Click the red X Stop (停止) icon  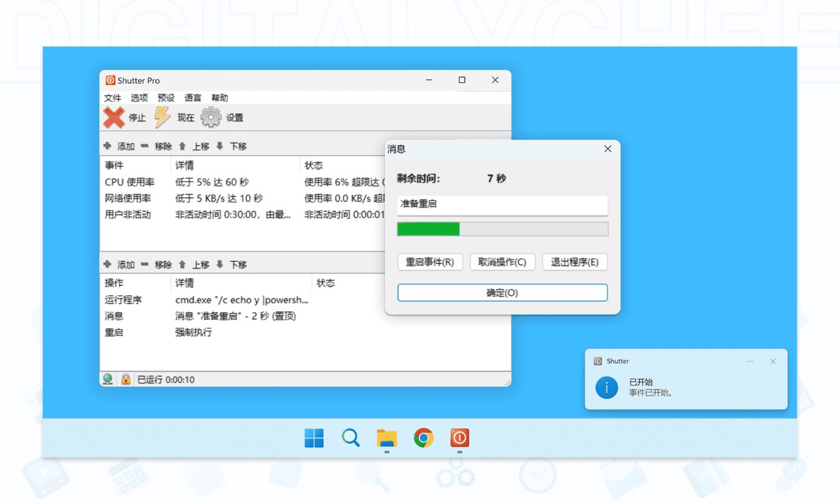114,118
